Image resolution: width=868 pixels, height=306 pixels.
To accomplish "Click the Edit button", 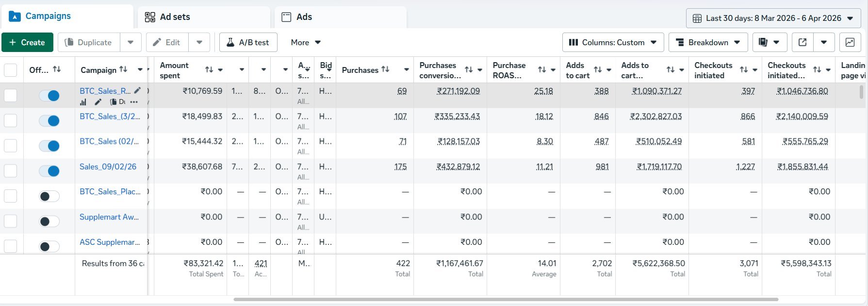I will (167, 42).
